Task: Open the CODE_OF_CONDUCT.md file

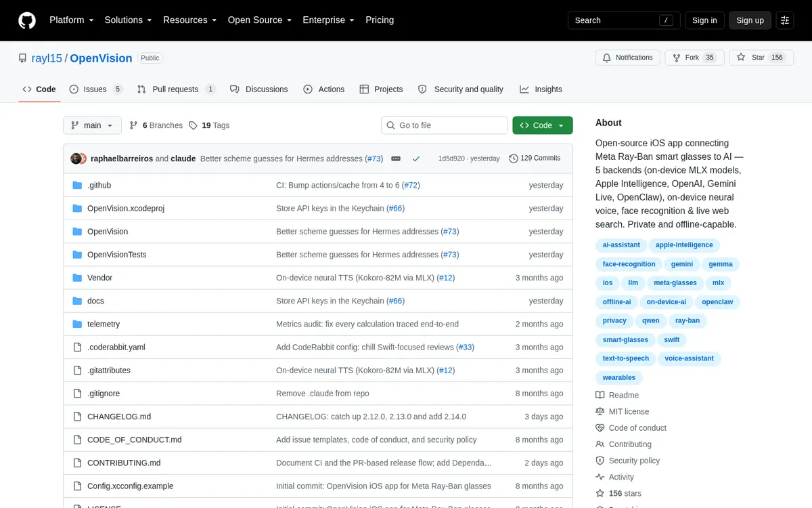Action: pyautogui.click(x=135, y=440)
